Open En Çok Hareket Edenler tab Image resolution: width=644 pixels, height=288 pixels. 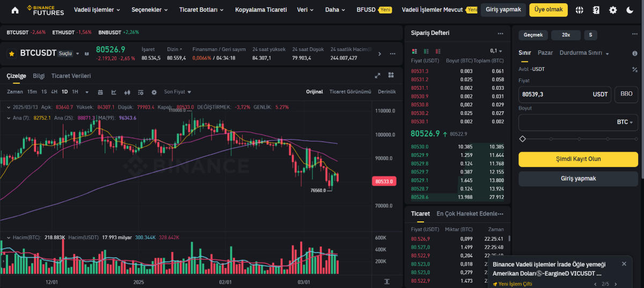[467, 213]
